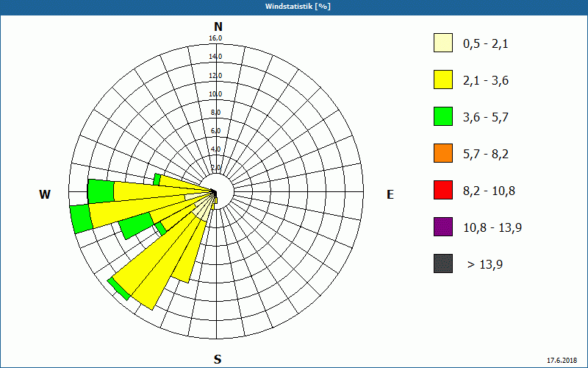Click the 14,0 radial axis value
Image resolution: width=588 pixels, height=368 pixels.
point(215,57)
